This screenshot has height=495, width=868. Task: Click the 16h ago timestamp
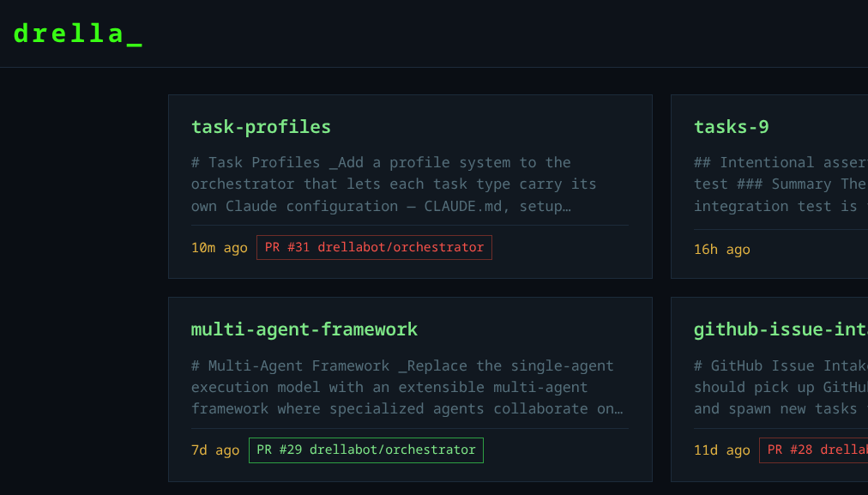coord(721,250)
